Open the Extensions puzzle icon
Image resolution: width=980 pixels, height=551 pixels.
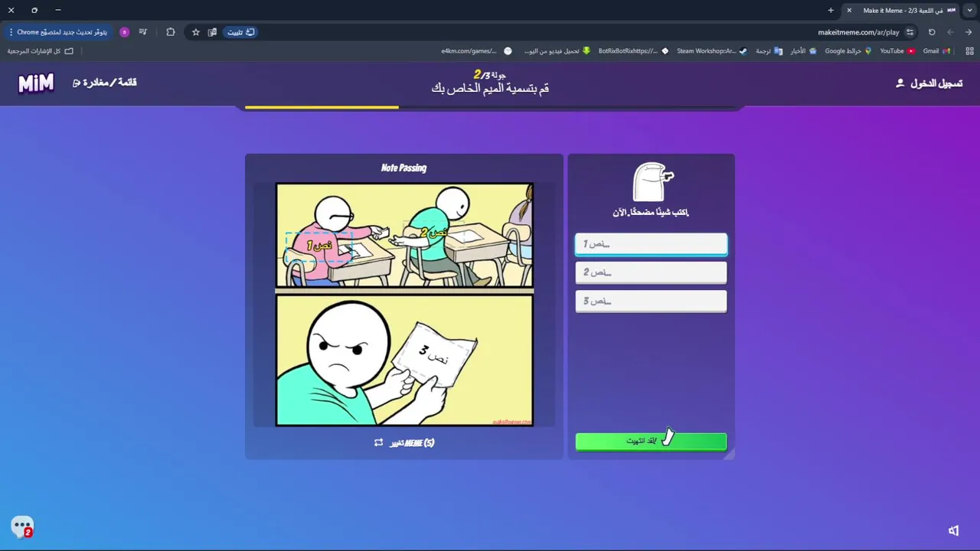click(x=170, y=32)
